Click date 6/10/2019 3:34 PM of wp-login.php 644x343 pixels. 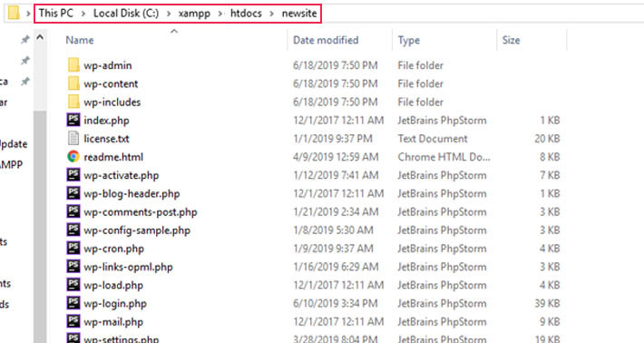[335, 303]
